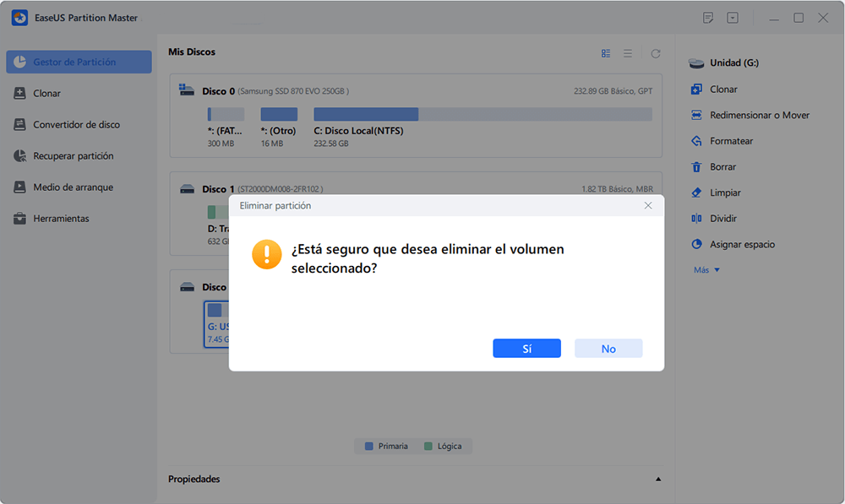Choose the Borrar action
845x504 pixels.
pos(722,167)
